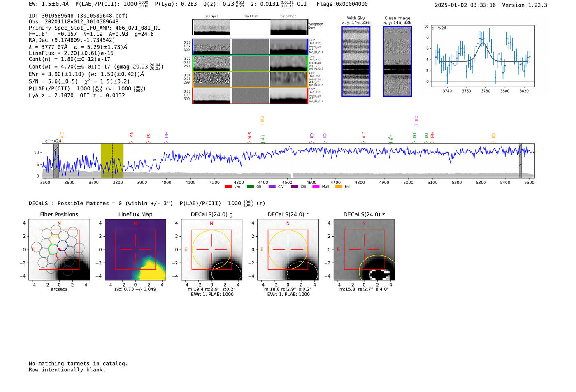Click the Gaussian emission line fit plot
Screen dimensions: 576x392
[482, 56]
